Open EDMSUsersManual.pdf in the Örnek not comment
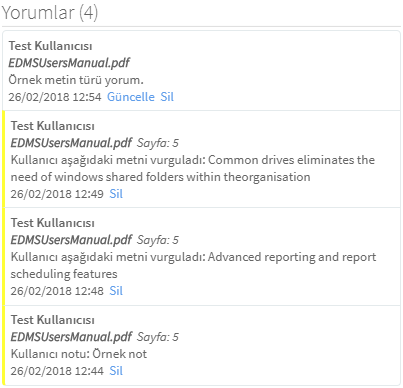Viewport: 403px width, 388px height. click(x=71, y=337)
